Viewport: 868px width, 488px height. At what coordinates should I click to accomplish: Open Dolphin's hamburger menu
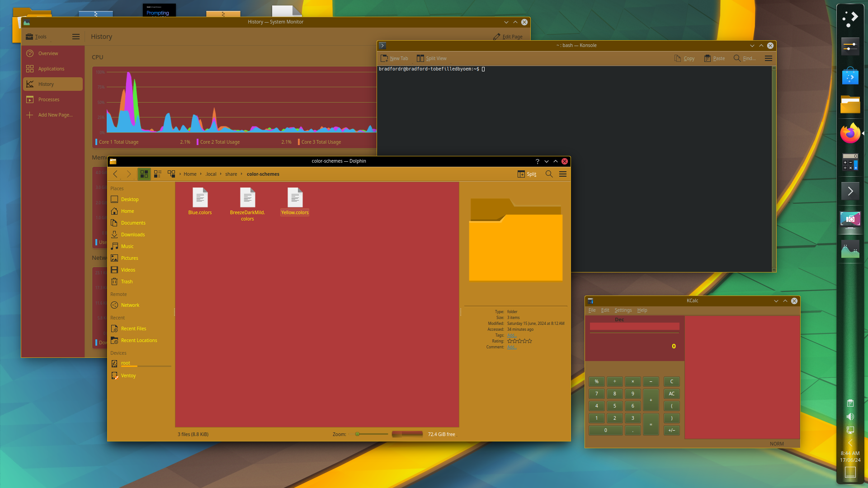point(563,174)
